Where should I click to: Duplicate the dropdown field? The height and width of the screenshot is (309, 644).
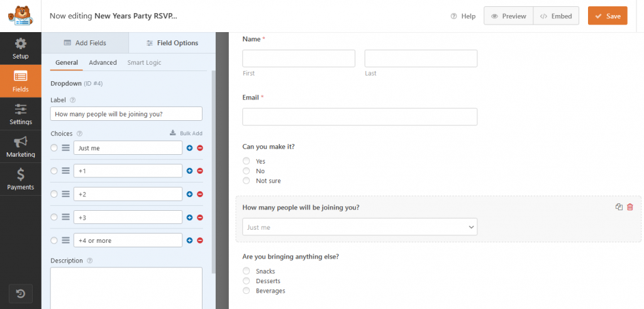(619, 207)
